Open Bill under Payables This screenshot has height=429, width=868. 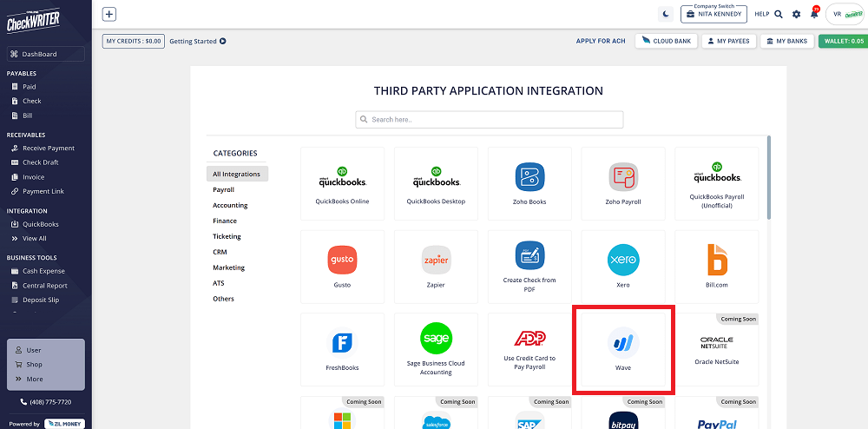pyautogui.click(x=23, y=115)
